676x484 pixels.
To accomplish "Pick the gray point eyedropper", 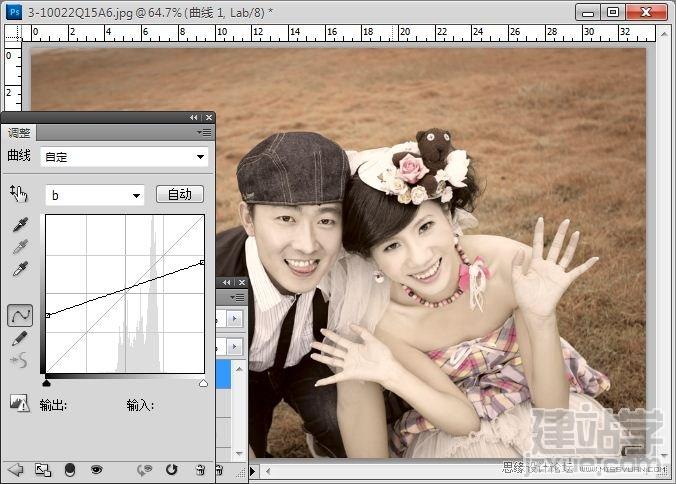I will coord(20,247).
